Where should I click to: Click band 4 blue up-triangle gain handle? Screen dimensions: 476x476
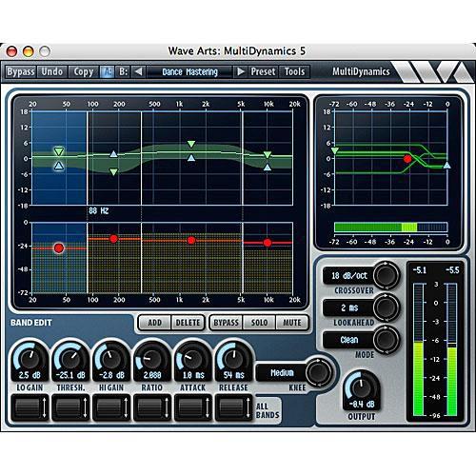coord(268,168)
